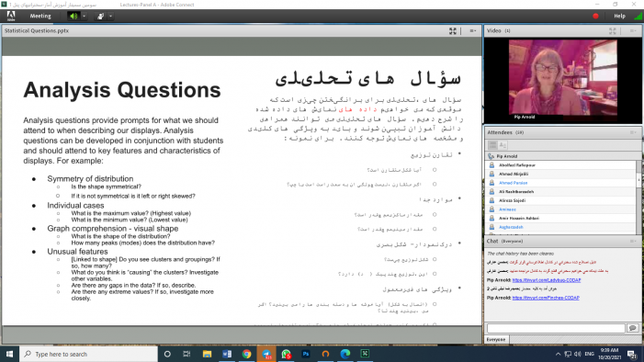Viewport: 644px width, 362px height.
Task: Mute the green speaker audio icon
Action: [73, 16]
